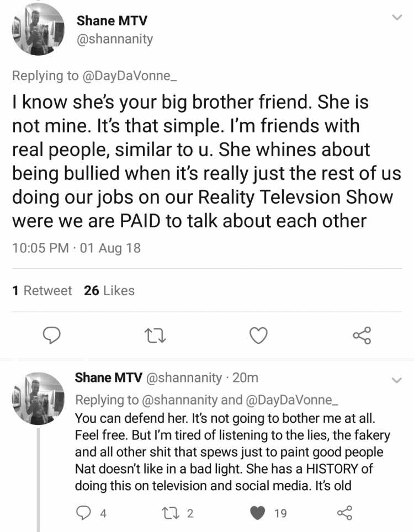View the 1 Retweet list

point(42,290)
